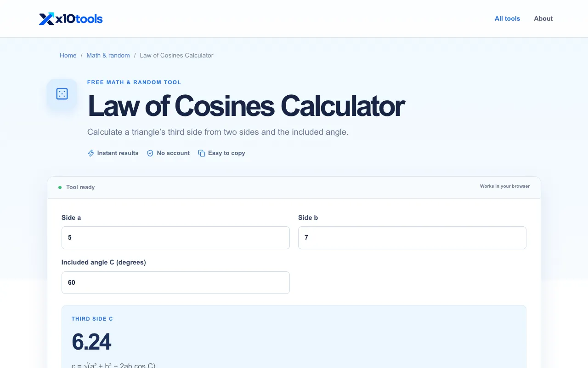Click the Free Math & Random Tool label
Screen dimensions: 588x368
134,82
